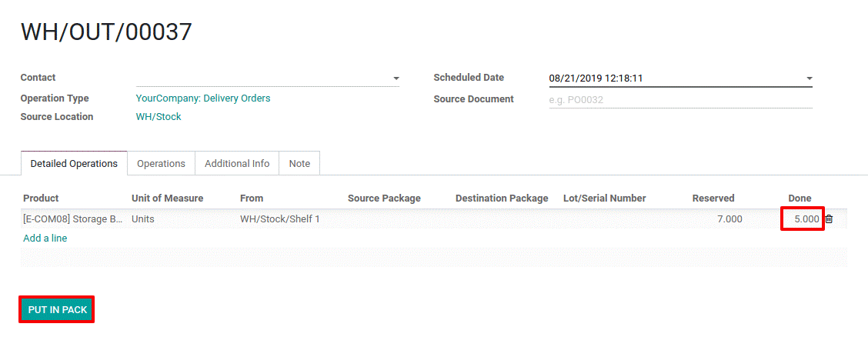Open the YourCompany: Delivery Orders link

click(203, 98)
